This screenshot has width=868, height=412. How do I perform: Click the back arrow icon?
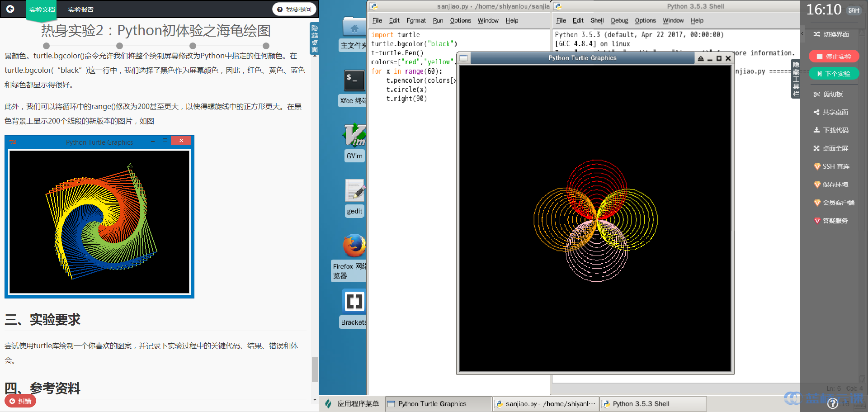pyautogui.click(x=10, y=9)
